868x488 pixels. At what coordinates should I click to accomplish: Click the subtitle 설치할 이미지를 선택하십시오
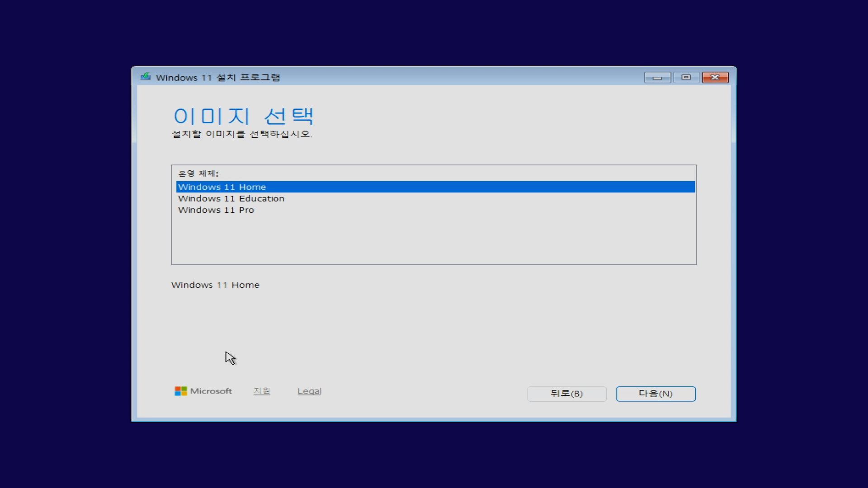point(242,134)
